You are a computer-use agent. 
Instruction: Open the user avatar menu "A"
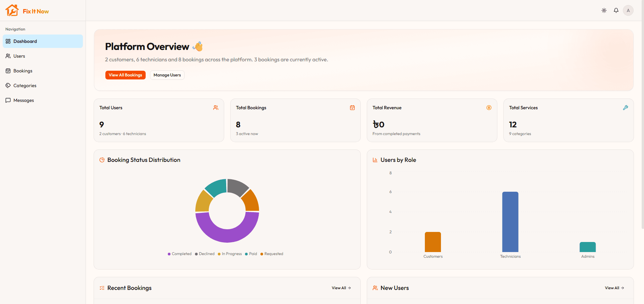tap(628, 10)
